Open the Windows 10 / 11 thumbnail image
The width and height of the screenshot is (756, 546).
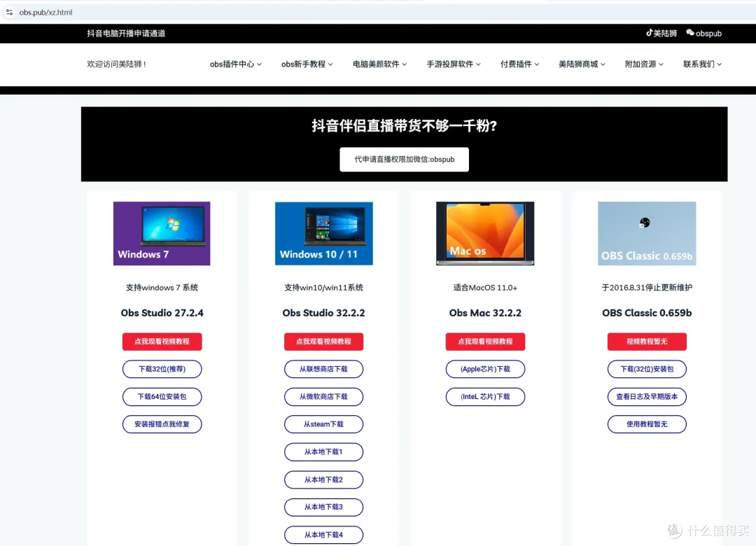[323, 233]
